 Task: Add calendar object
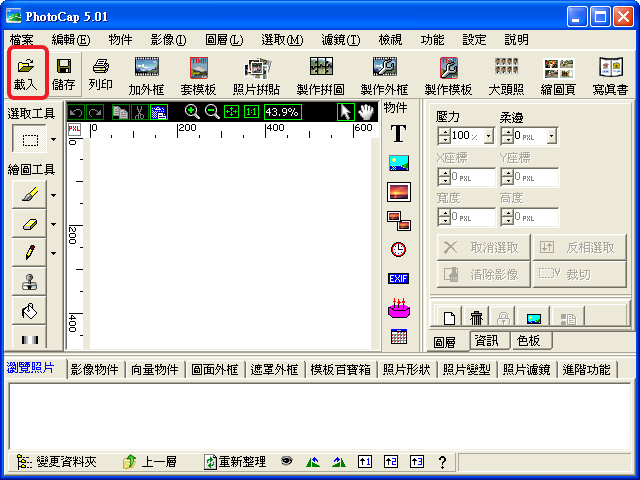pos(399,337)
